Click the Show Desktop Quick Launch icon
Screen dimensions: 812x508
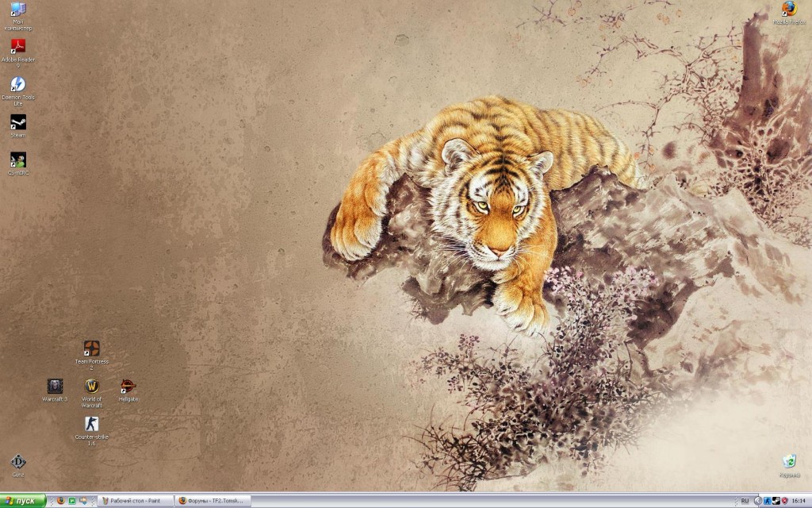tap(82, 501)
